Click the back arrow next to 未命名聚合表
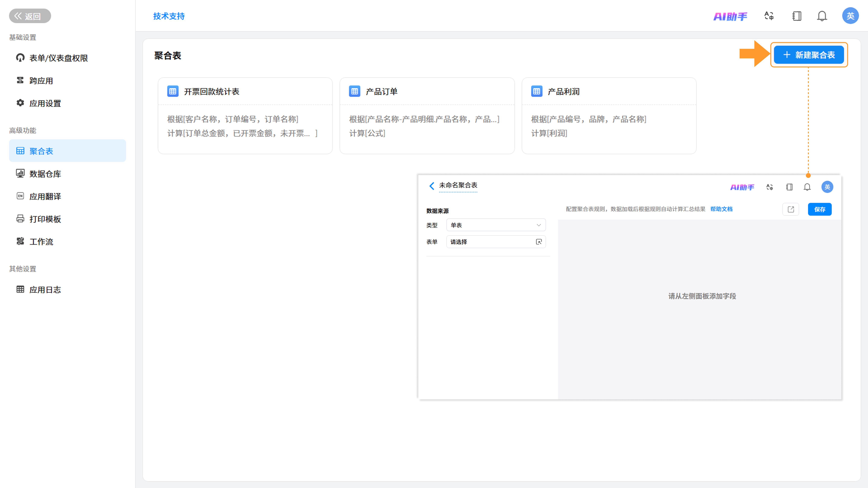This screenshot has height=488, width=868. click(432, 186)
